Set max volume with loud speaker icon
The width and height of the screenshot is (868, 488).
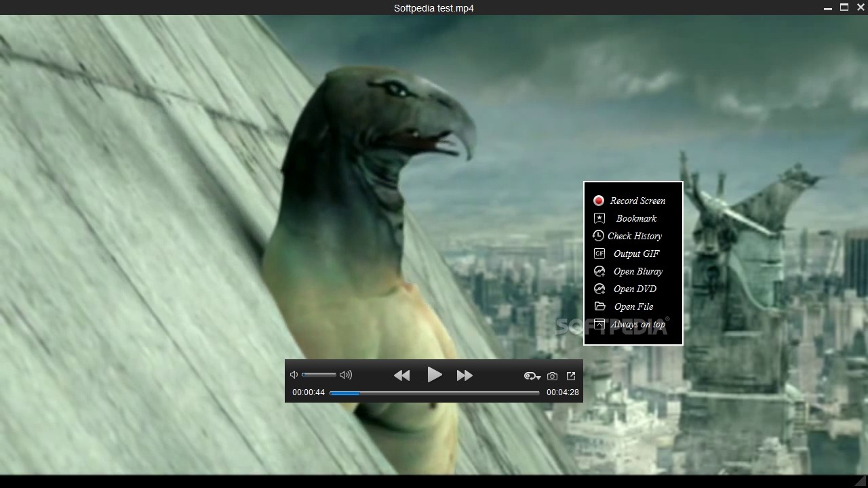tap(346, 375)
